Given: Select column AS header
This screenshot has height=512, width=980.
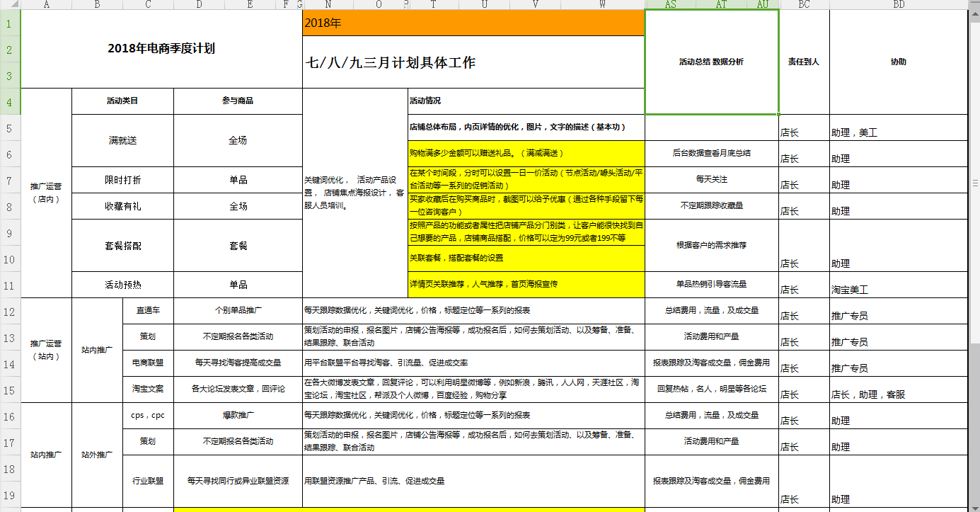Looking at the screenshot, I should point(670,4).
